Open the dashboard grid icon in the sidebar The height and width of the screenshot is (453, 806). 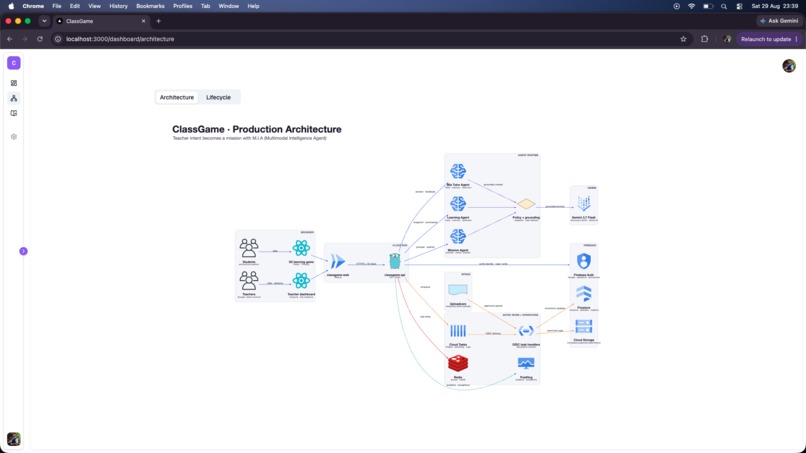tap(14, 83)
